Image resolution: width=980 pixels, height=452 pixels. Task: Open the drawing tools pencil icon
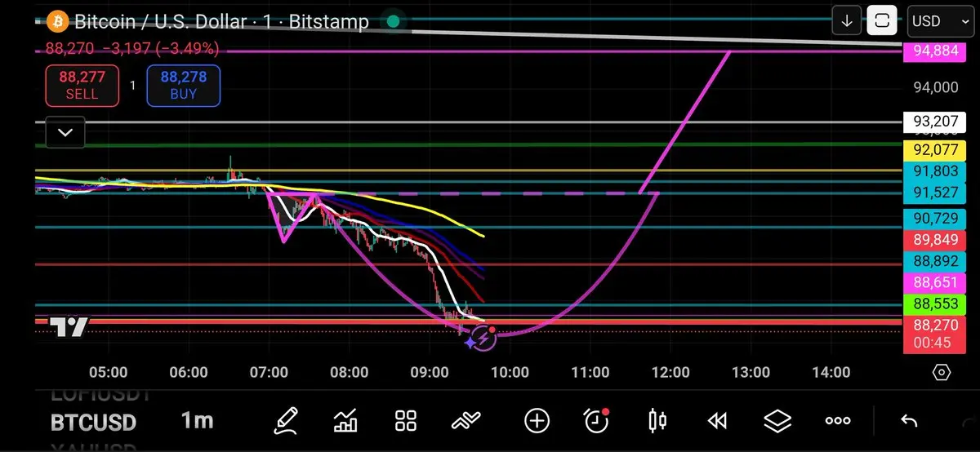coord(284,421)
